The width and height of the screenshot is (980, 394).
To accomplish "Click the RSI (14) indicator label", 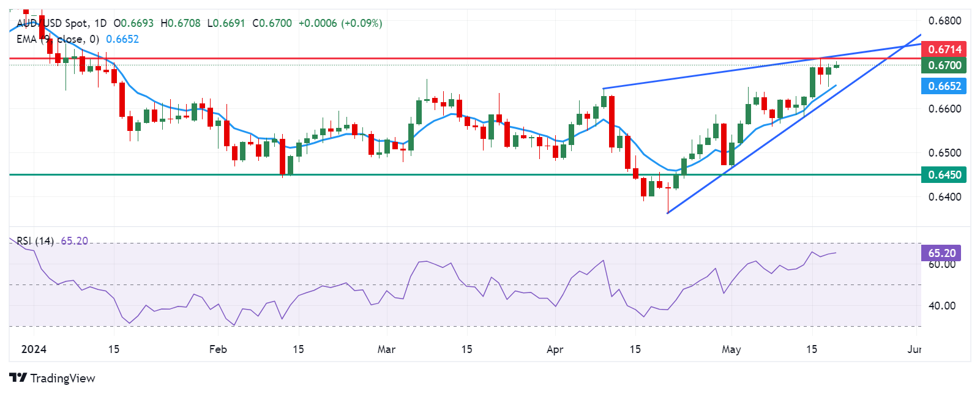I will pyautogui.click(x=35, y=241).
